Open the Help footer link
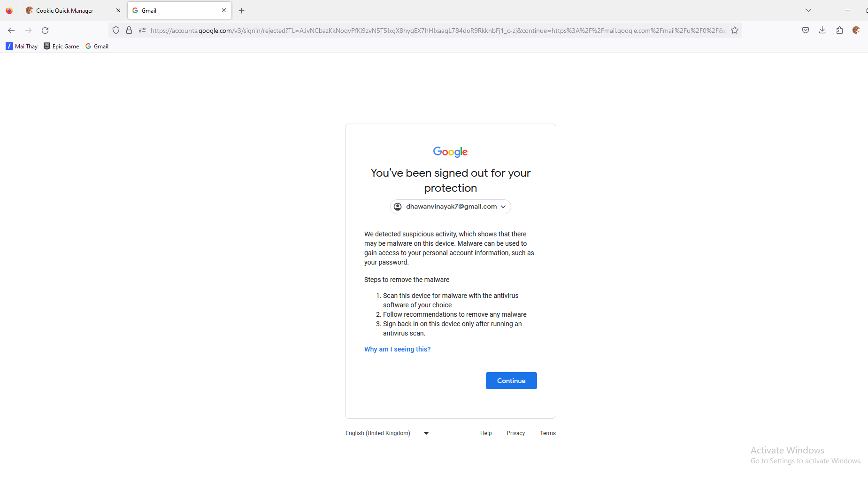 (486, 433)
